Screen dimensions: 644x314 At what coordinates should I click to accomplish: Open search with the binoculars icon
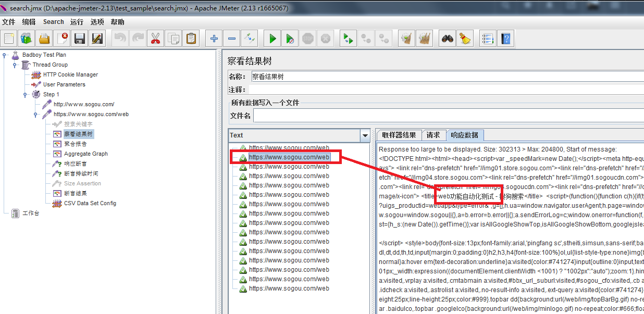coord(448,39)
